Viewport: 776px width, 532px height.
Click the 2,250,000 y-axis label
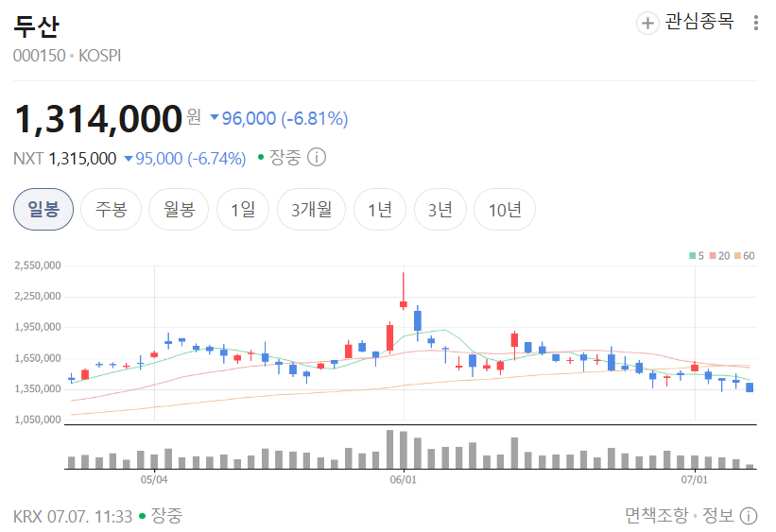coord(38,296)
